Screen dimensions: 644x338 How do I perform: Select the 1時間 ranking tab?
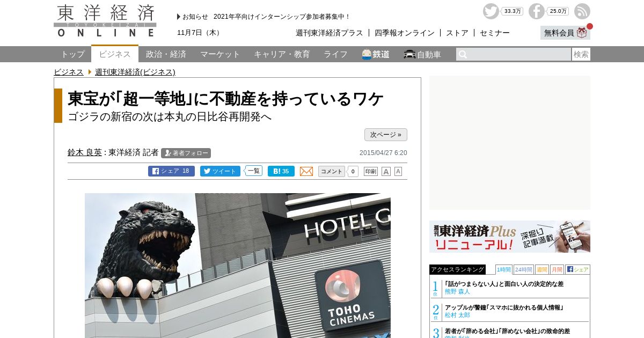pyautogui.click(x=503, y=269)
